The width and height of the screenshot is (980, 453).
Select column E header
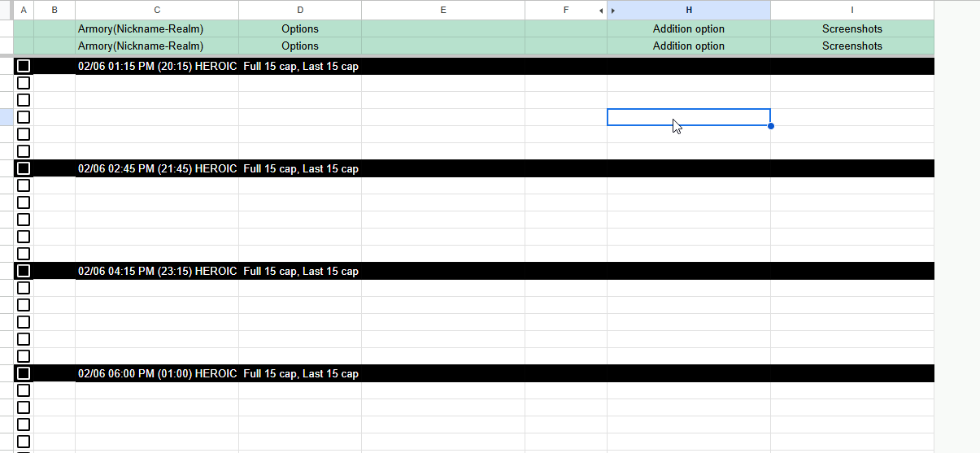[443, 10]
